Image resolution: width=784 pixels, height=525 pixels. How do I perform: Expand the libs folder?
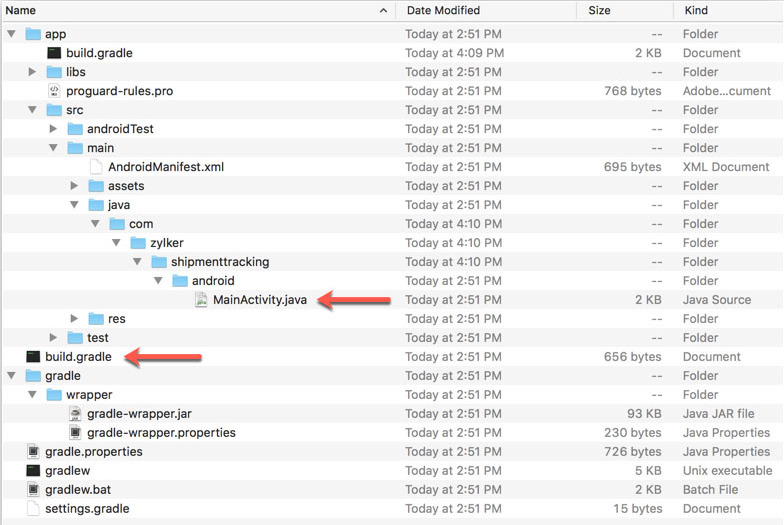tap(32, 72)
